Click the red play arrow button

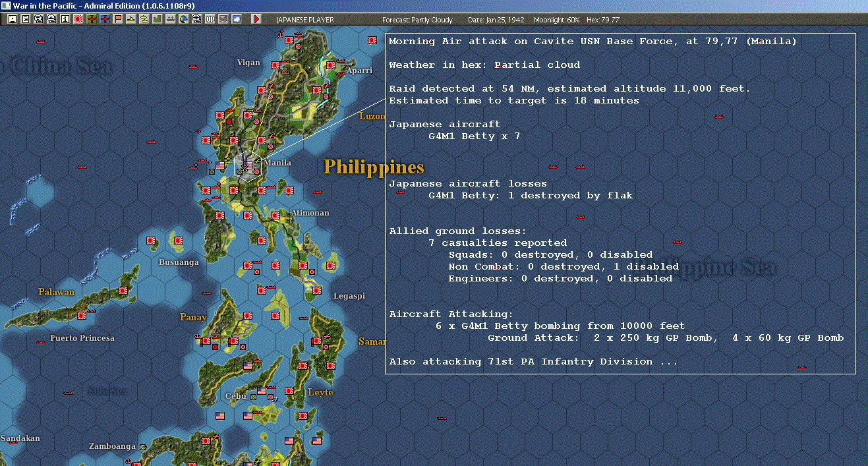tap(256, 20)
